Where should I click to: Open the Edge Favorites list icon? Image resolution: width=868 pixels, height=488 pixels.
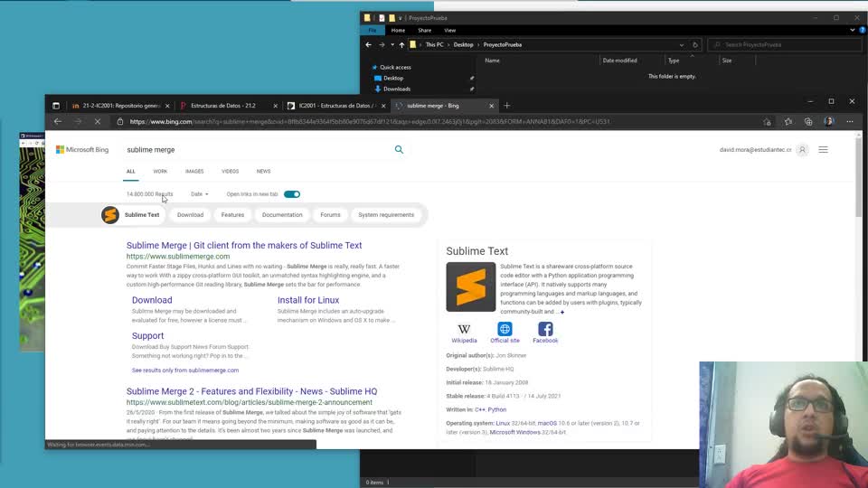tap(788, 122)
